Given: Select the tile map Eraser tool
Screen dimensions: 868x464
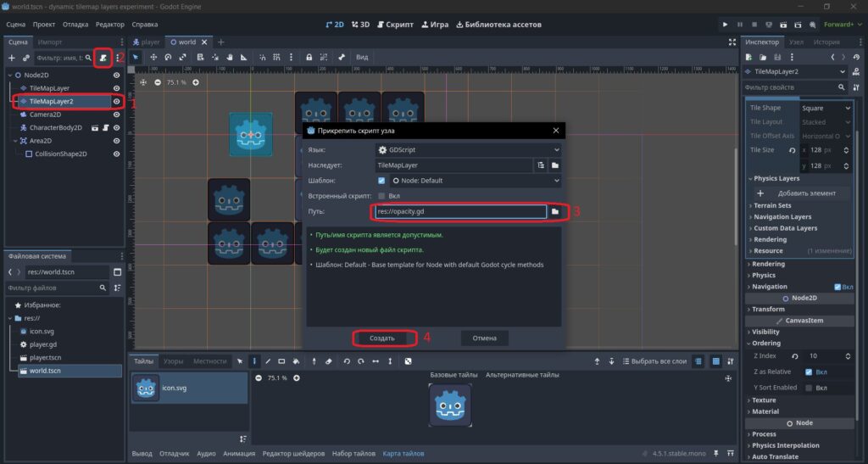Looking at the screenshot, I should coord(328,361).
